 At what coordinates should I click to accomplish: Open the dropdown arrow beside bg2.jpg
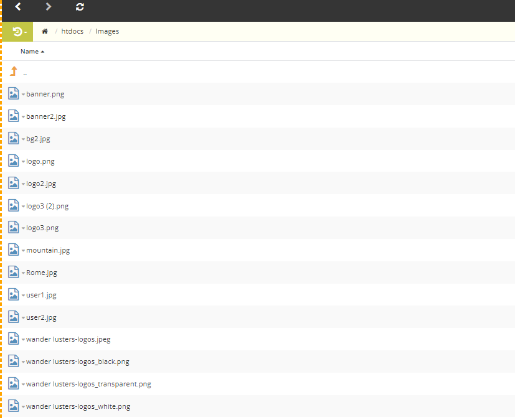[23, 139]
